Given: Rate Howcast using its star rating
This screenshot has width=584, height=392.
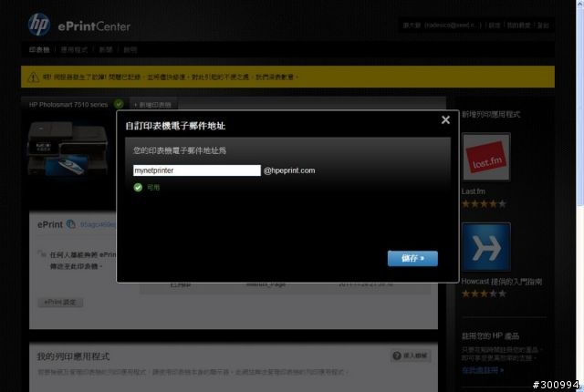Looking at the screenshot, I should point(484,294).
